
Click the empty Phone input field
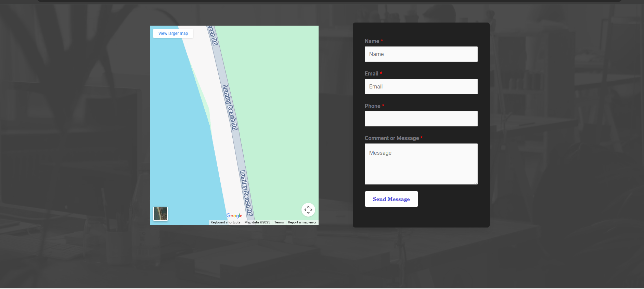tap(421, 119)
